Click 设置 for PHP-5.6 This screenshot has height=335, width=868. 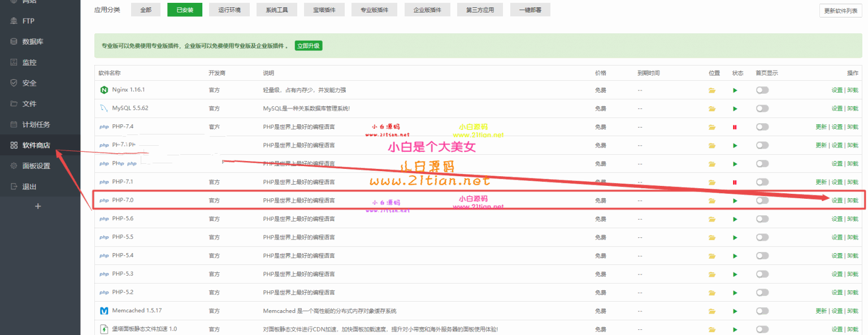(x=837, y=219)
